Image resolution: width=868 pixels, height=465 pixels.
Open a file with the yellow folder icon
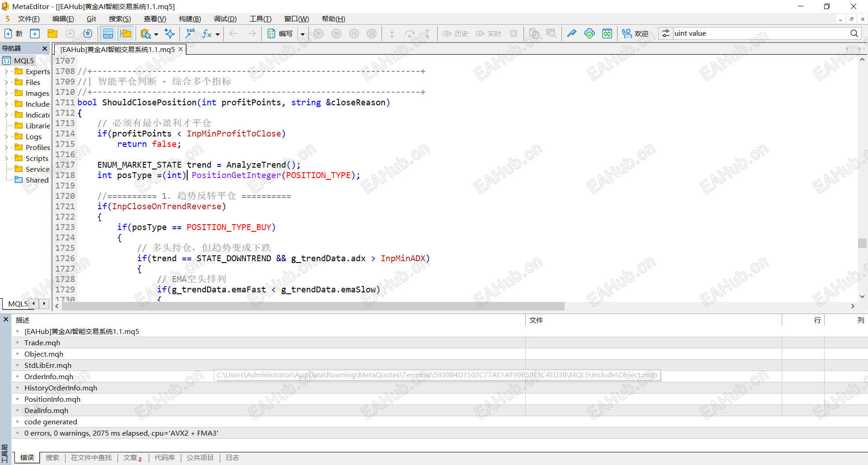pyautogui.click(x=52, y=33)
